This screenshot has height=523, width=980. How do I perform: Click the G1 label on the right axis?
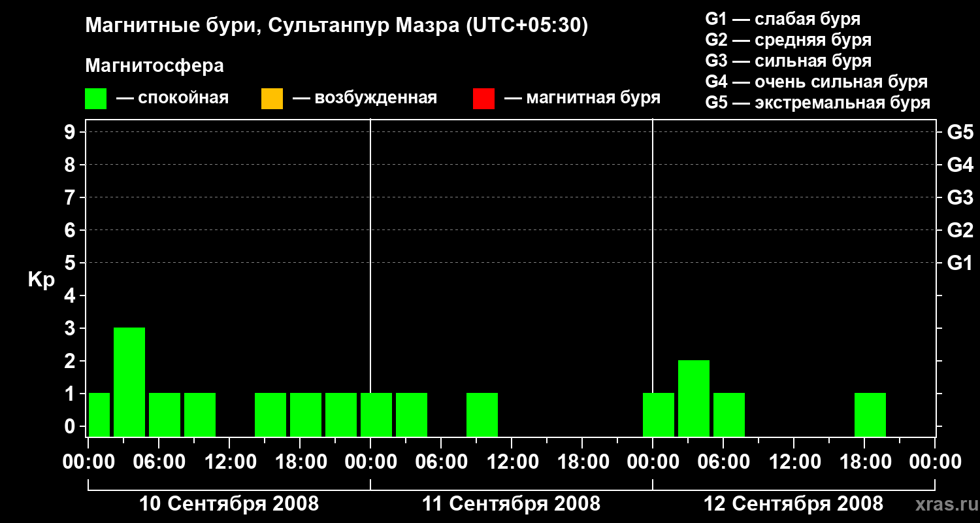pos(960,263)
